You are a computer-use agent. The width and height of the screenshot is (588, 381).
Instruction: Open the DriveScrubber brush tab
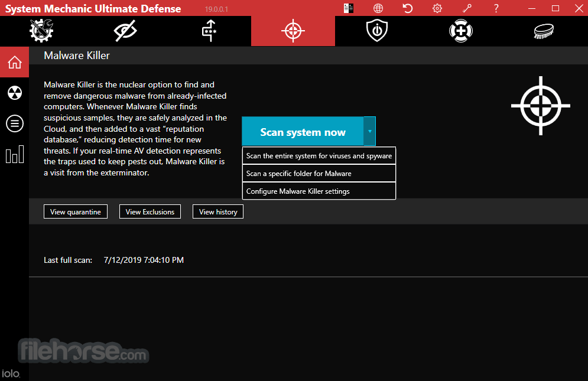[x=544, y=31]
